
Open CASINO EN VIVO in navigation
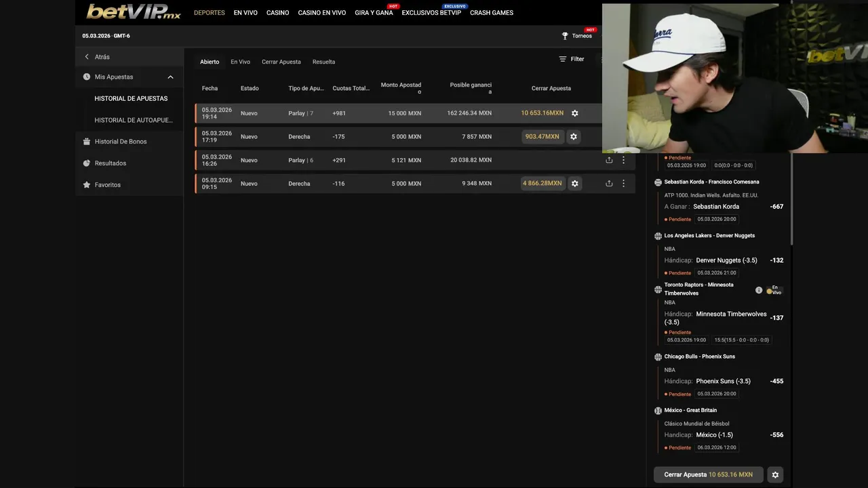tap(322, 13)
